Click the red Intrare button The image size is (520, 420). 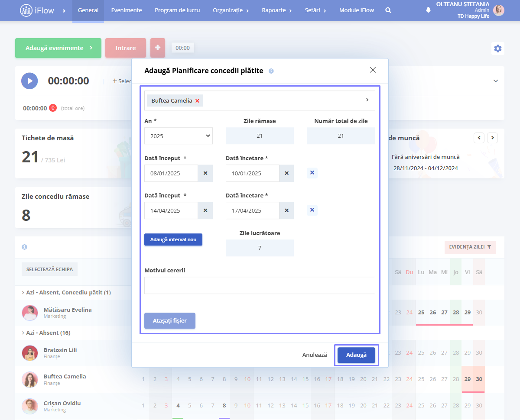(126, 48)
